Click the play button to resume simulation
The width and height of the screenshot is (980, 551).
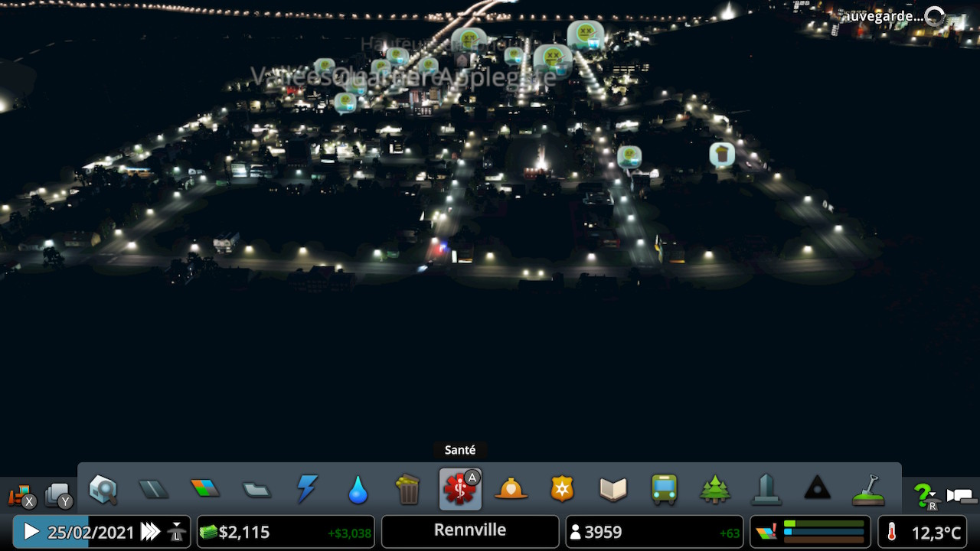coord(31,532)
